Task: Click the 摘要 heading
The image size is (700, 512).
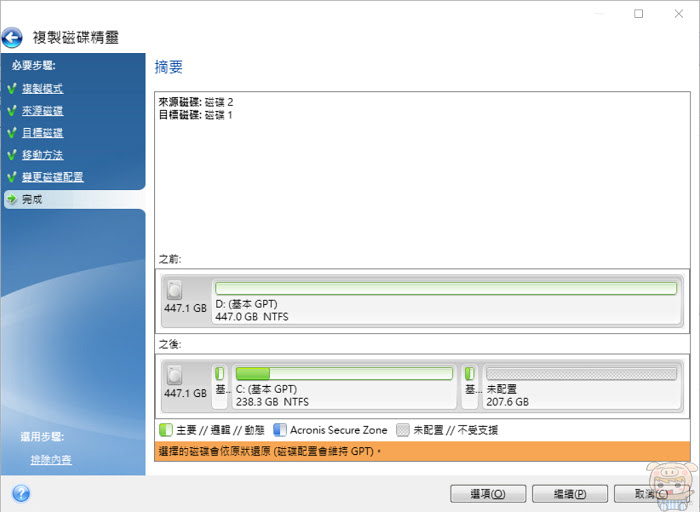Action: click(x=169, y=67)
